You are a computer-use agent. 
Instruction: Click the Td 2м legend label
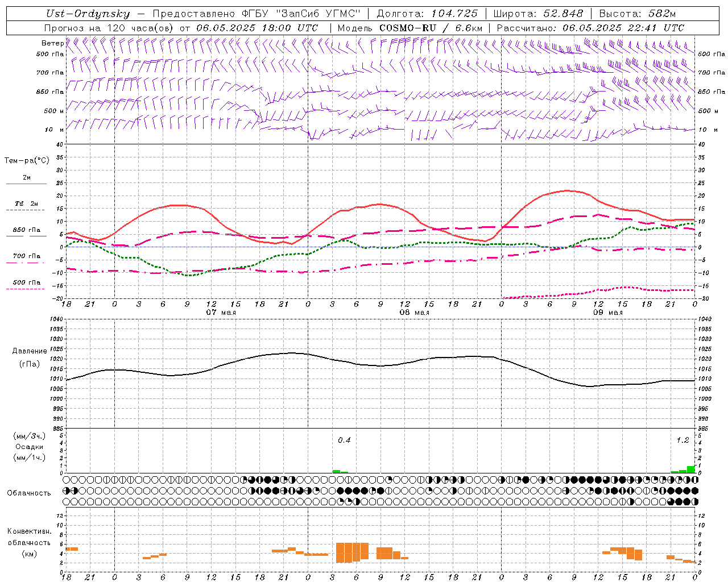coord(27,203)
